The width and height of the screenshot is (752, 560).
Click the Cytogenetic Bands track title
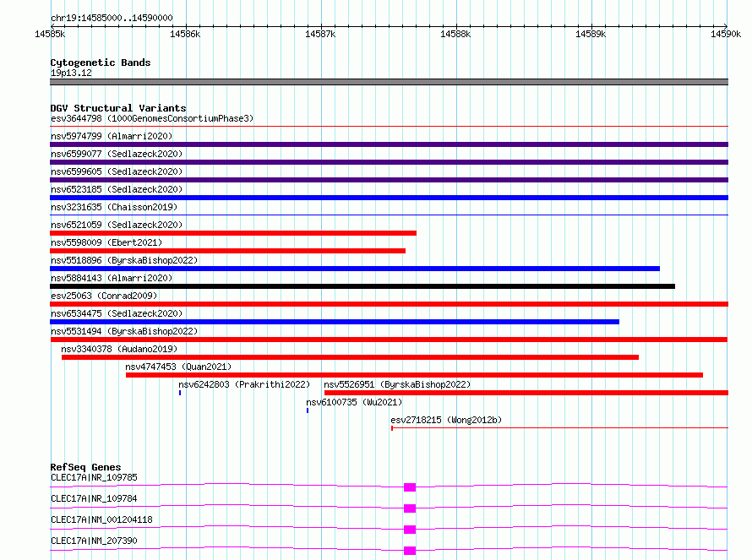[101, 63]
